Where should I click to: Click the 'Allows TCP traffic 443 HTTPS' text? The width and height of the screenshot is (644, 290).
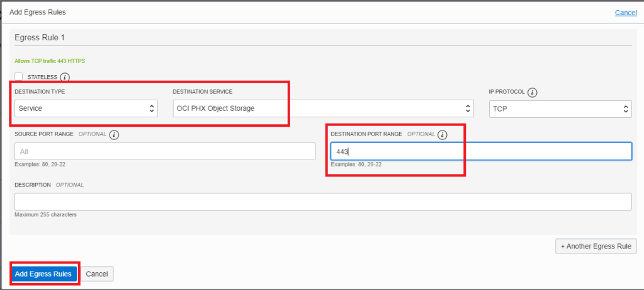click(50, 61)
